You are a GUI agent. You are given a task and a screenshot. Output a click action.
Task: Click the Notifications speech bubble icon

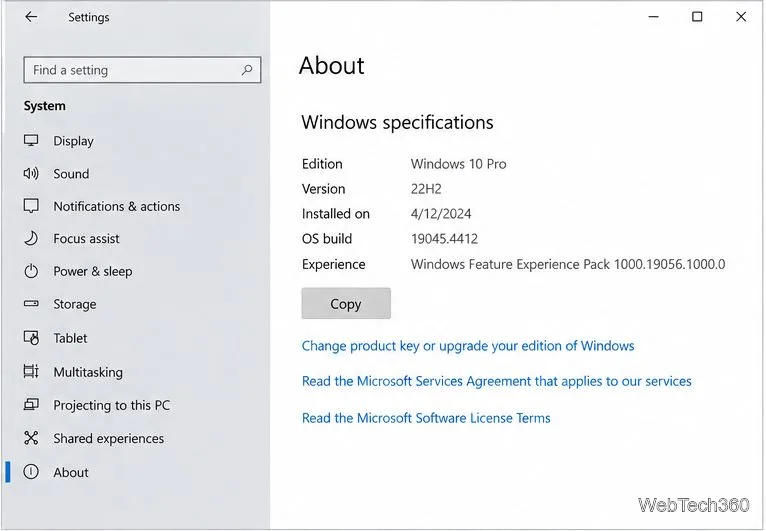(x=31, y=206)
